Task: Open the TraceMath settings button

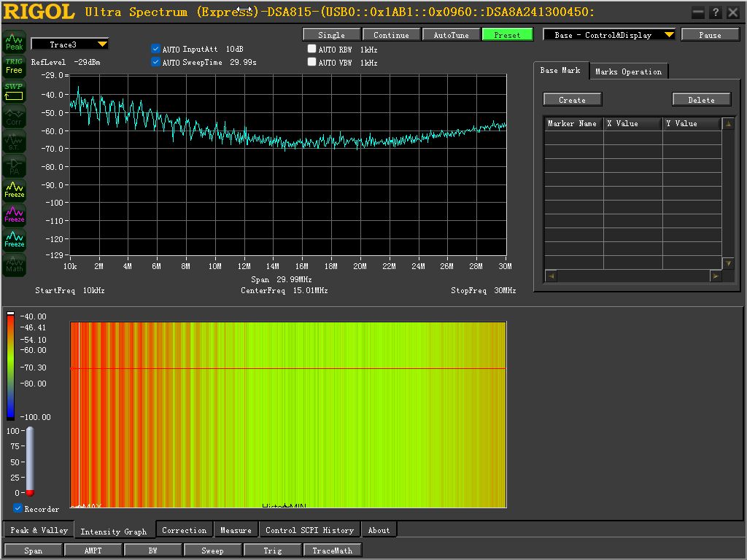Action: point(332,551)
